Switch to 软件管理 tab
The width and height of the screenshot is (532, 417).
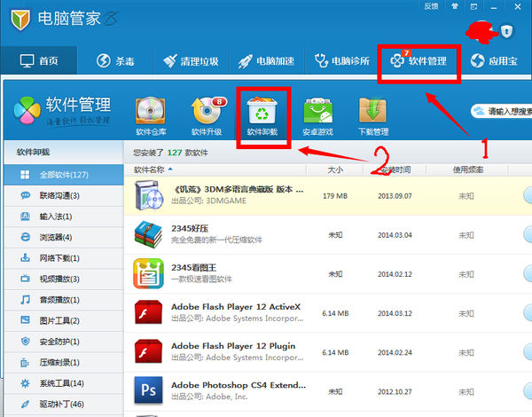419,61
